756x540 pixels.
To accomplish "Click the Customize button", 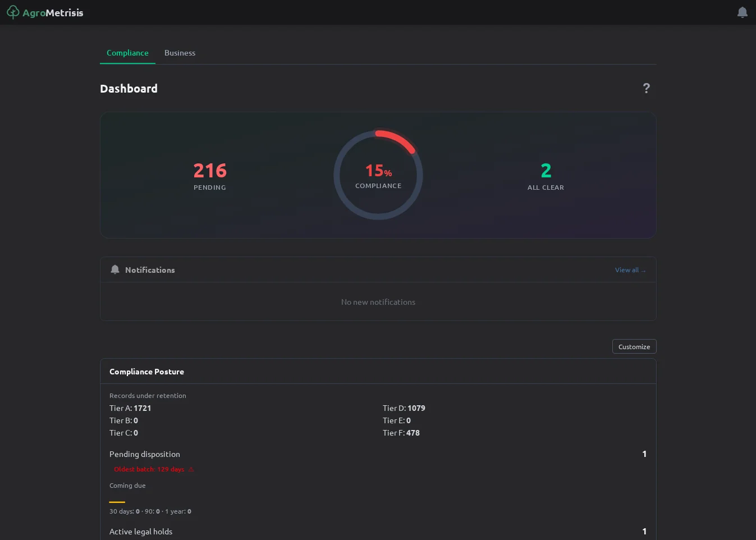I will coord(634,346).
